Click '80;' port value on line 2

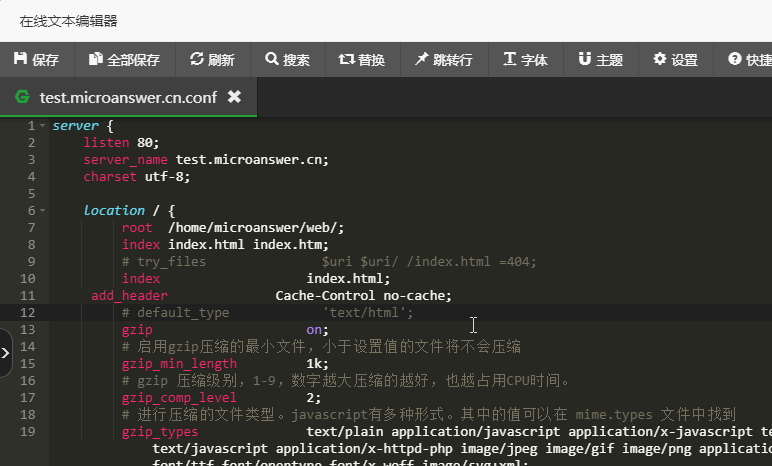pos(148,143)
